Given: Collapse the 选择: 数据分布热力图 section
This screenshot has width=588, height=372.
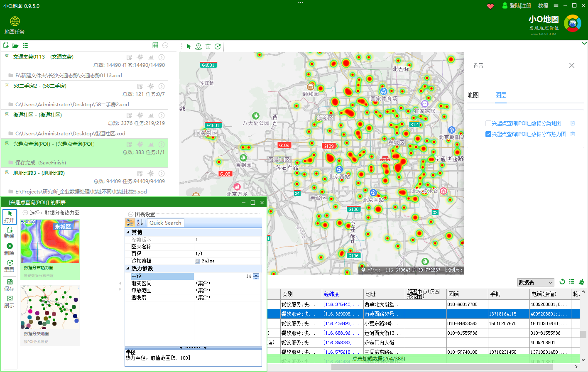Looking at the screenshot, I should [x=25, y=213].
